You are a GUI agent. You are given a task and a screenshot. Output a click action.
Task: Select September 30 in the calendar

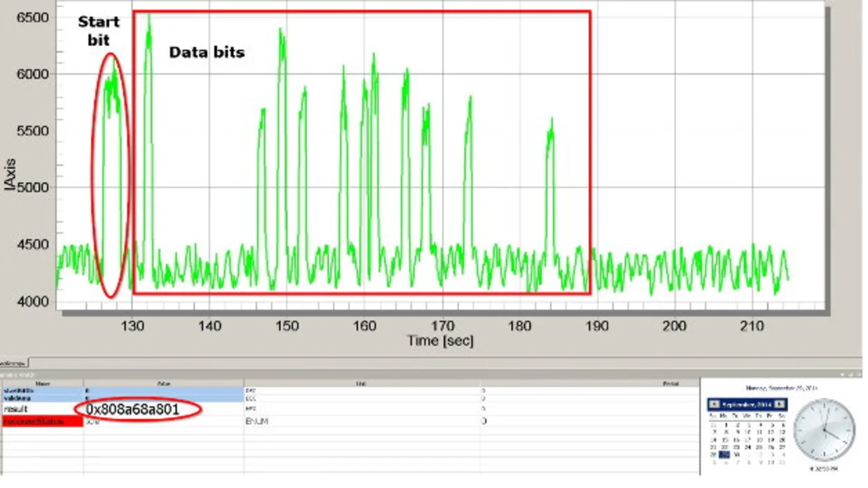coord(736,455)
